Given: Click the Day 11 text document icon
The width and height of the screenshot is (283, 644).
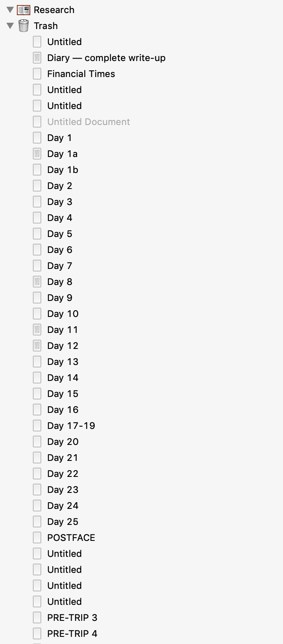Looking at the screenshot, I should pos(37,330).
